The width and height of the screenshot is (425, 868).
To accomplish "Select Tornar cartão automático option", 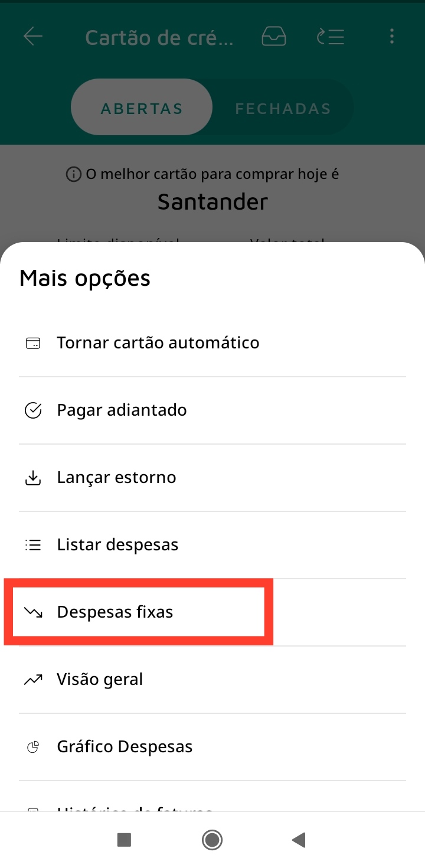I will click(x=158, y=343).
